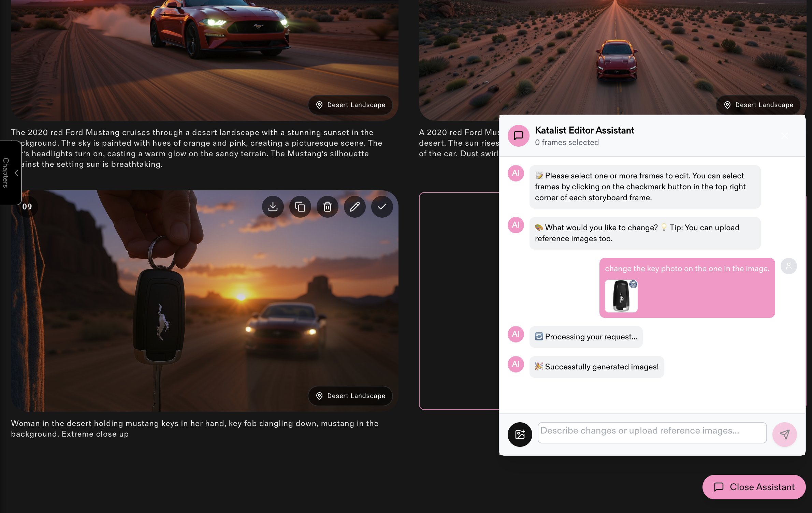
Task: Click Desert Landscape tag on aerial road frame
Action: (x=758, y=105)
